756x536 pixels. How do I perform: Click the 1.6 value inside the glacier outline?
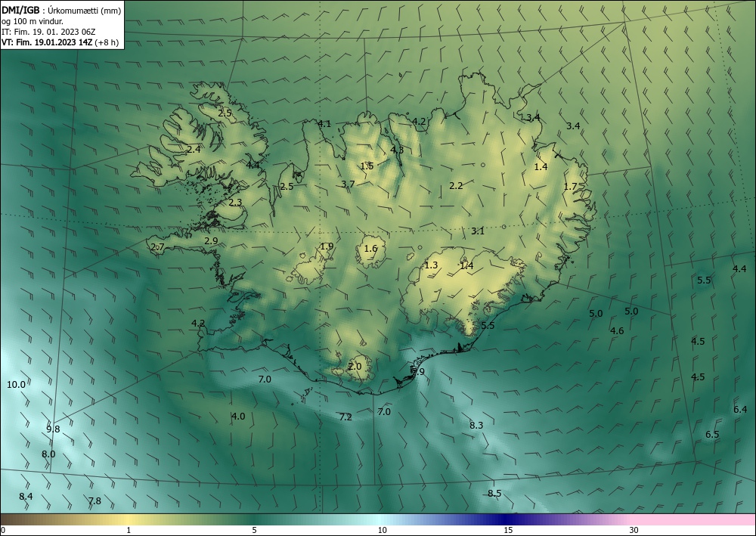pos(370,249)
